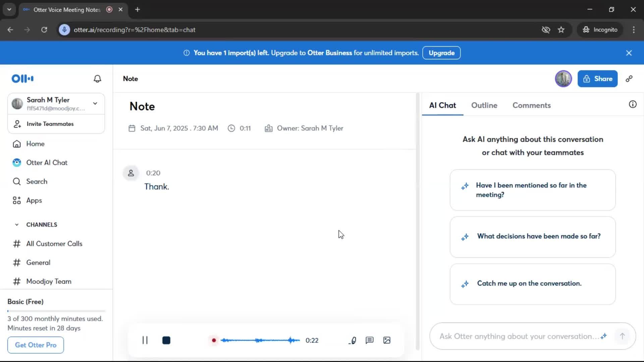Image resolution: width=644 pixels, height=362 pixels.
Task: Click the Note title heading
Action: (x=142, y=107)
